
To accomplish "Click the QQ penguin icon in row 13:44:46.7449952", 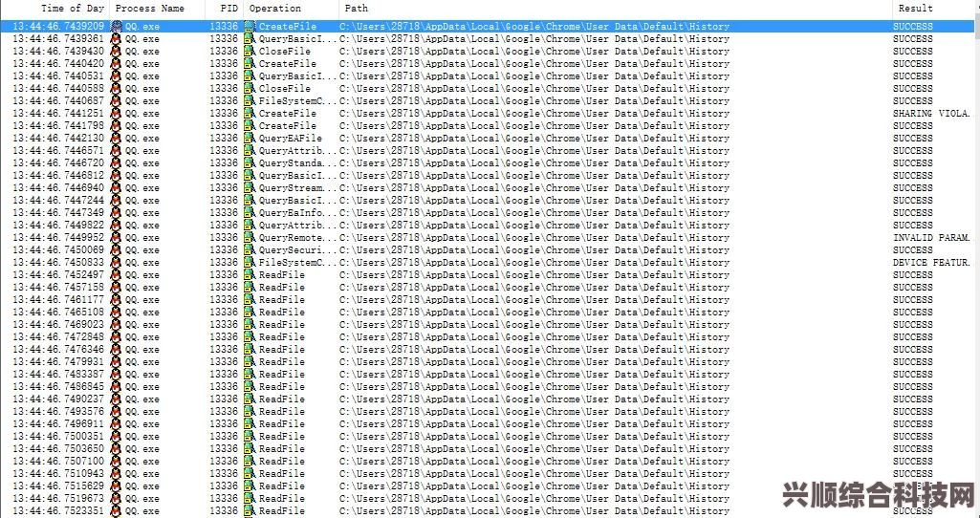I will click(116, 237).
